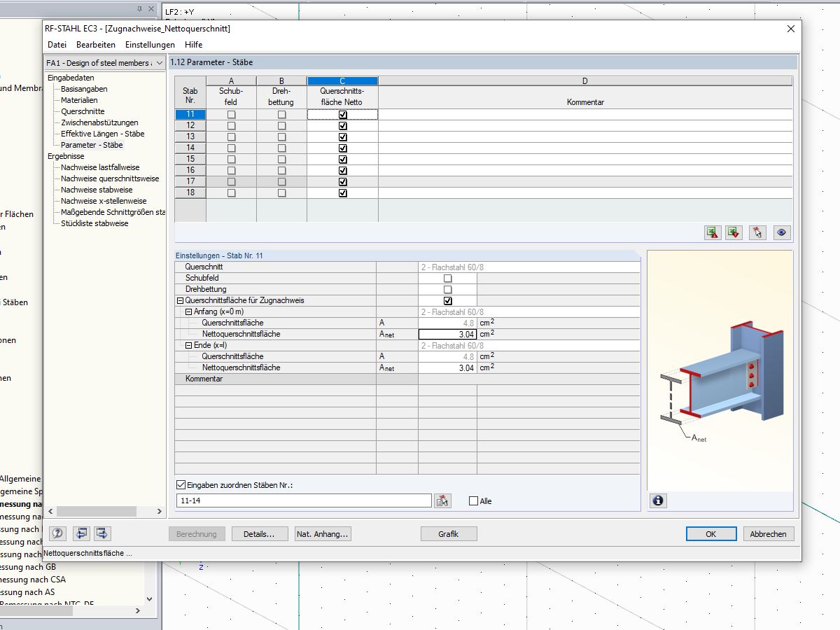Screen dimensions: 840x630
Task: Open the Bearbeiten menu
Action: click(x=96, y=45)
